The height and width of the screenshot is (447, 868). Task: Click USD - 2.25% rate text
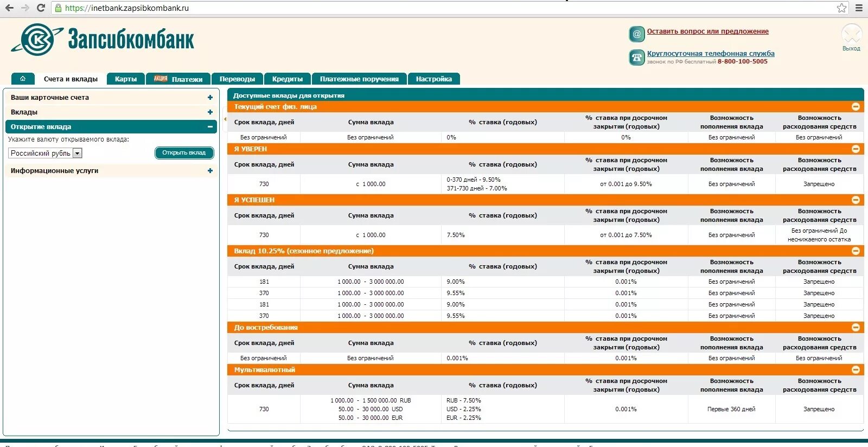tap(464, 410)
